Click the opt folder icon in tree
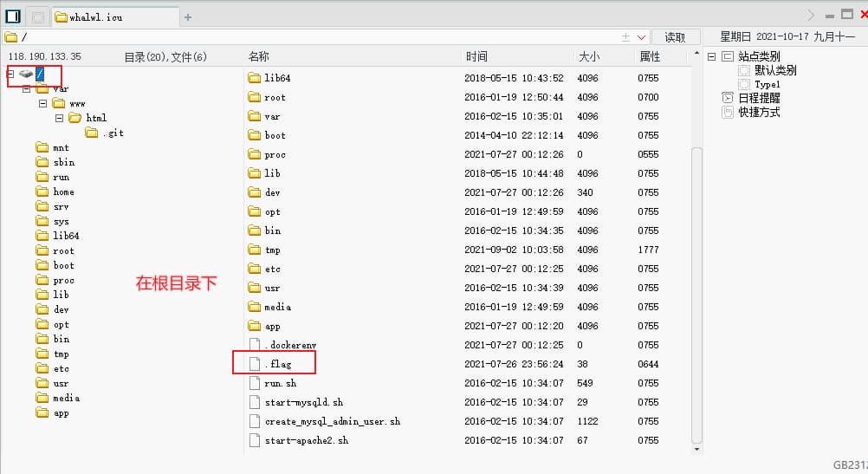868x474 pixels. (x=42, y=324)
